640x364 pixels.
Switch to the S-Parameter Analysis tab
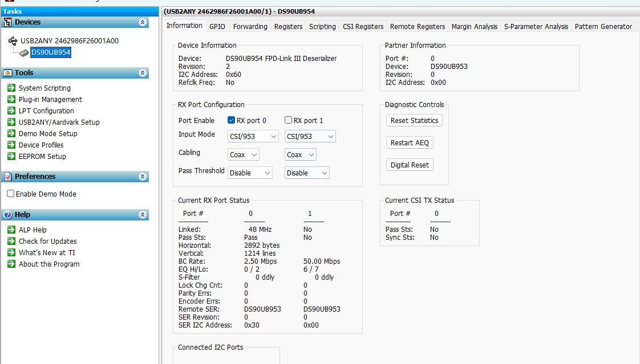(x=536, y=27)
